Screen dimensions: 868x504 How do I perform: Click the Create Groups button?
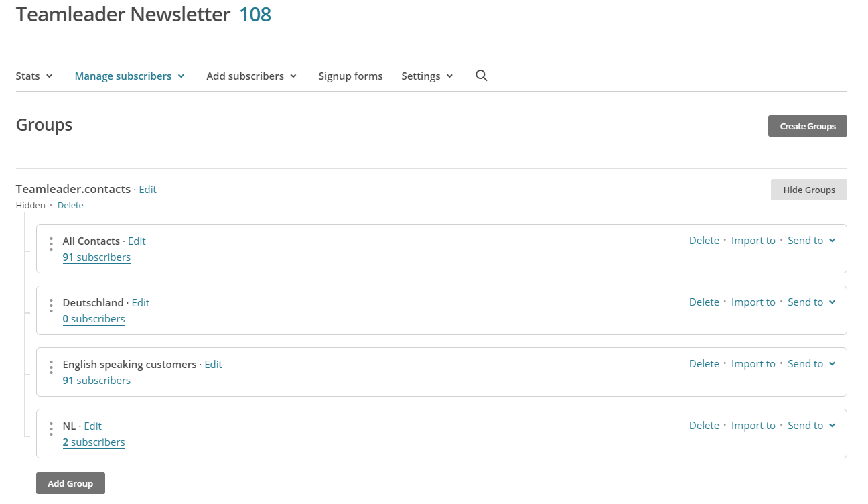[808, 126]
